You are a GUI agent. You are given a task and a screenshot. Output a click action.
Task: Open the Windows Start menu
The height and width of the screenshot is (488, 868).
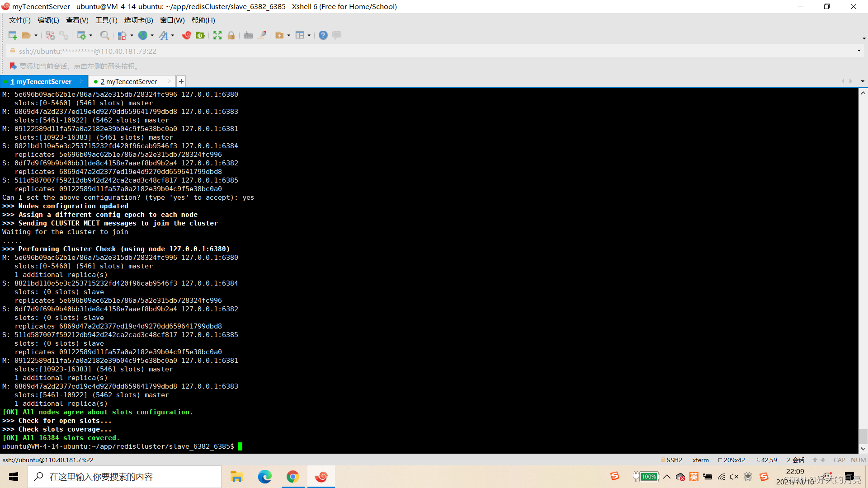[x=14, y=477]
